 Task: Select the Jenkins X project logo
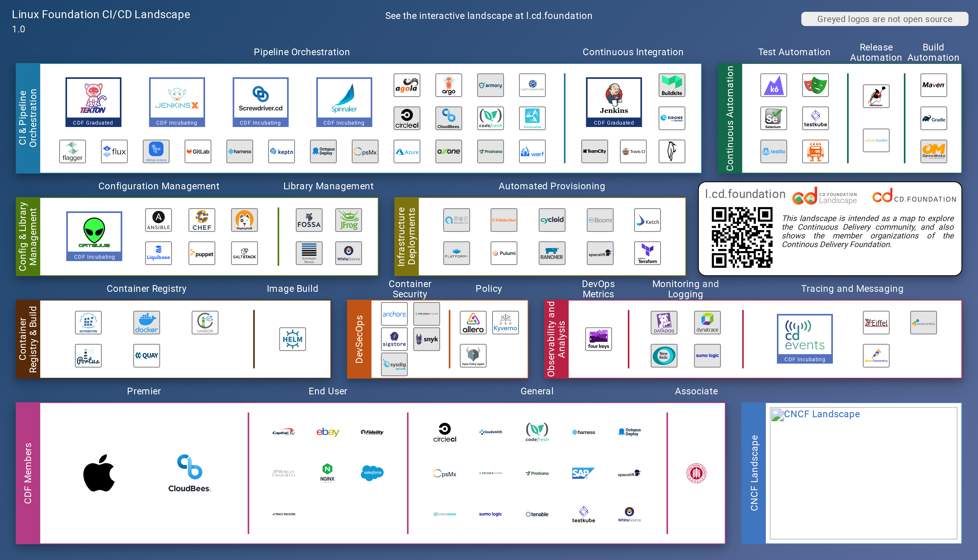point(177,102)
